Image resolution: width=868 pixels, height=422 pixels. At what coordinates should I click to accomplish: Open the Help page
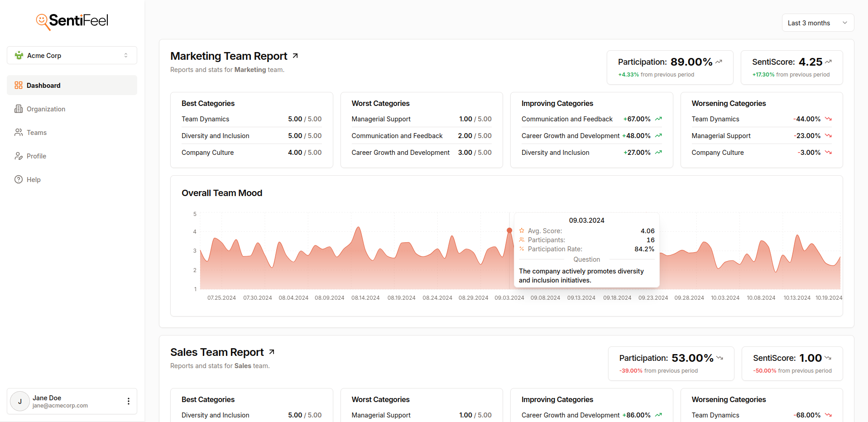pos(72,179)
